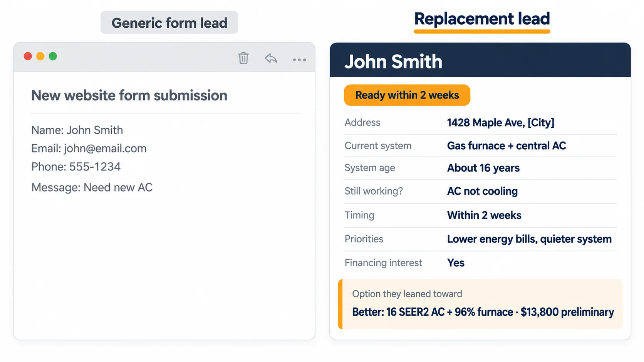Click the 'Yes' financing value
The height and width of the screenshot is (362, 644).
click(x=456, y=263)
